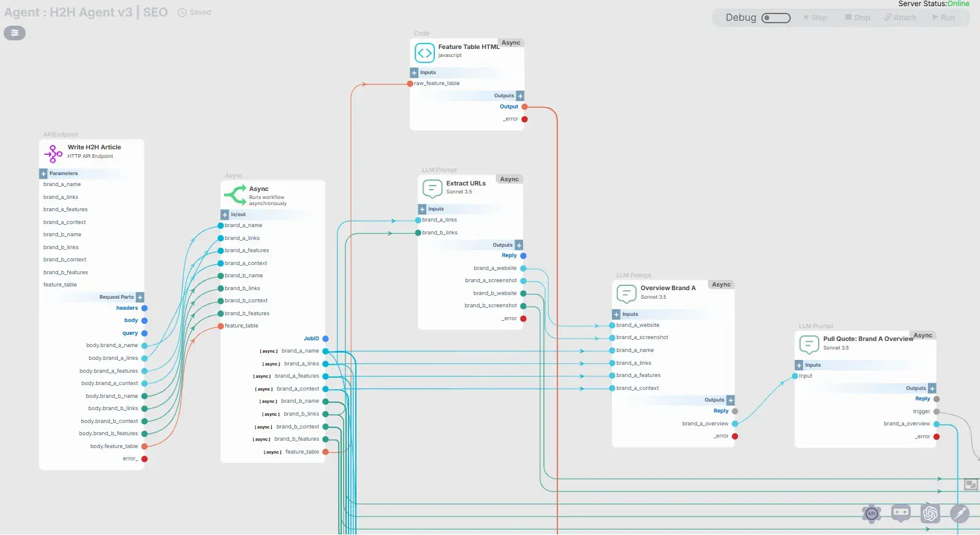
Task: Toggle the Debug switch on
Action: (775, 18)
